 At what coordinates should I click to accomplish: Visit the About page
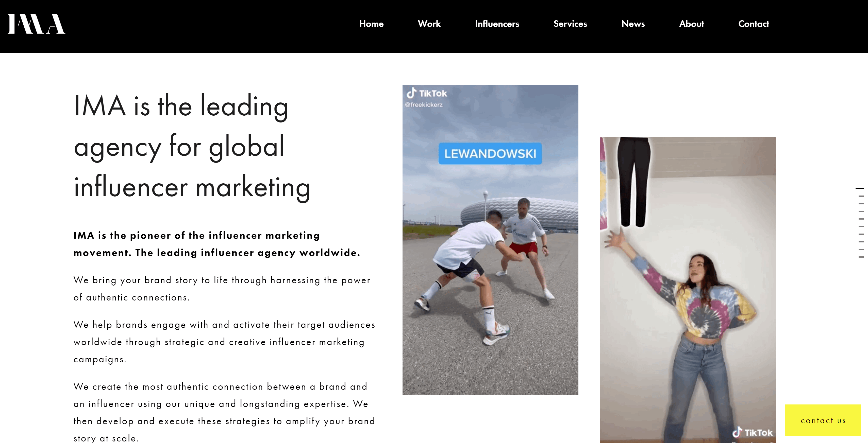coord(691,24)
